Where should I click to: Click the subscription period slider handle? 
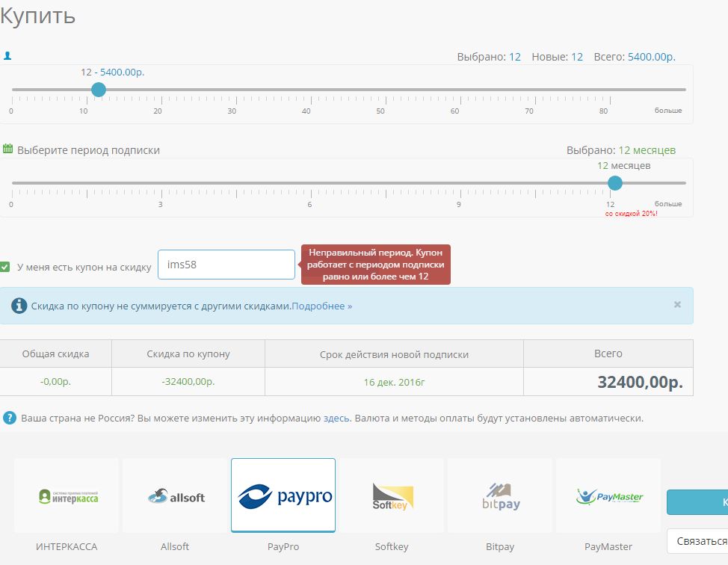(x=614, y=183)
